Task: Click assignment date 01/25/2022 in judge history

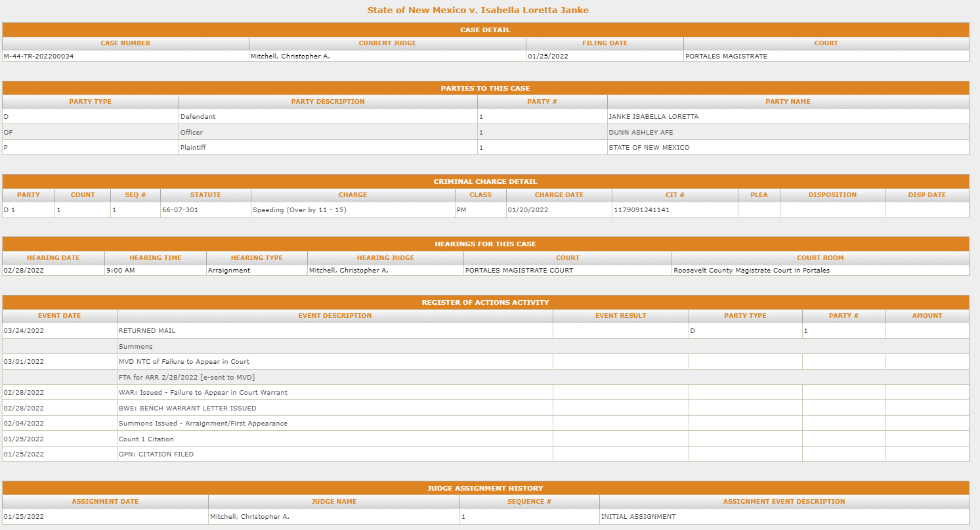Action: 24,517
